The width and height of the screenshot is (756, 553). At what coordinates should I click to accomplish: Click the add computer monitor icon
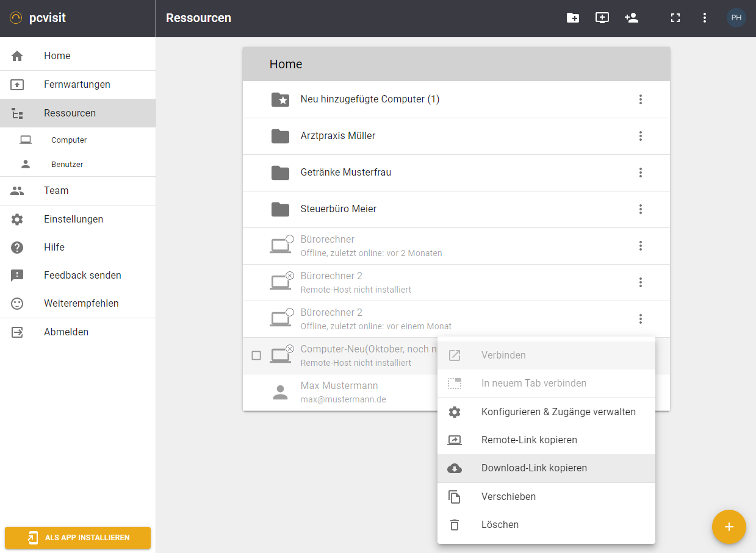click(602, 18)
